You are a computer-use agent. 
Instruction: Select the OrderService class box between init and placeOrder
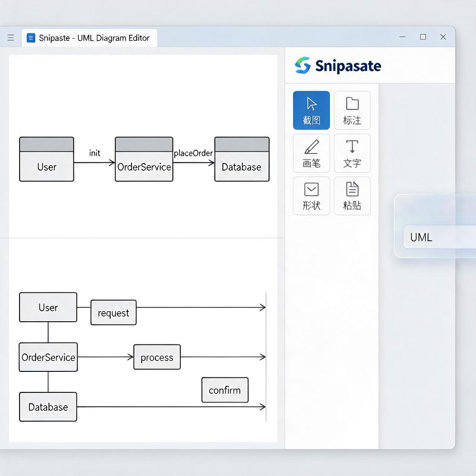(144, 159)
